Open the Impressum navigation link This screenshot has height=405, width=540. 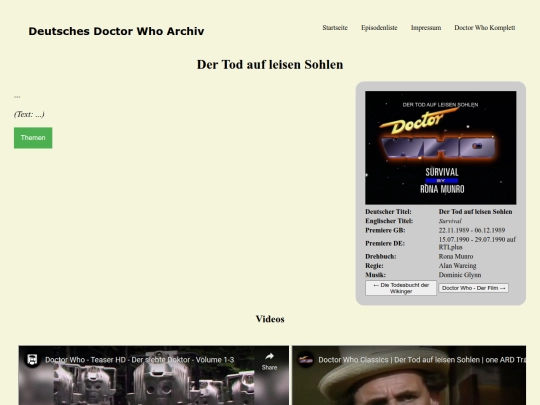click(x=426, y=28)
